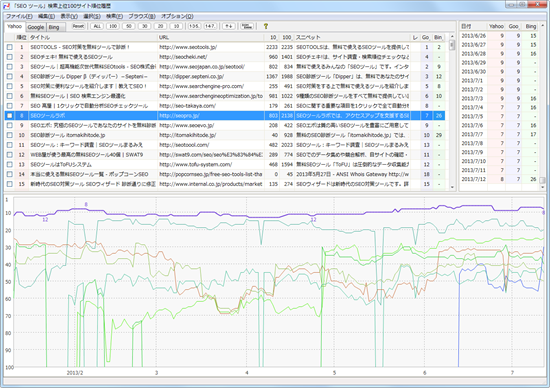
Task: Select the 2013/7/12 row in history panel
Action: 499,179
